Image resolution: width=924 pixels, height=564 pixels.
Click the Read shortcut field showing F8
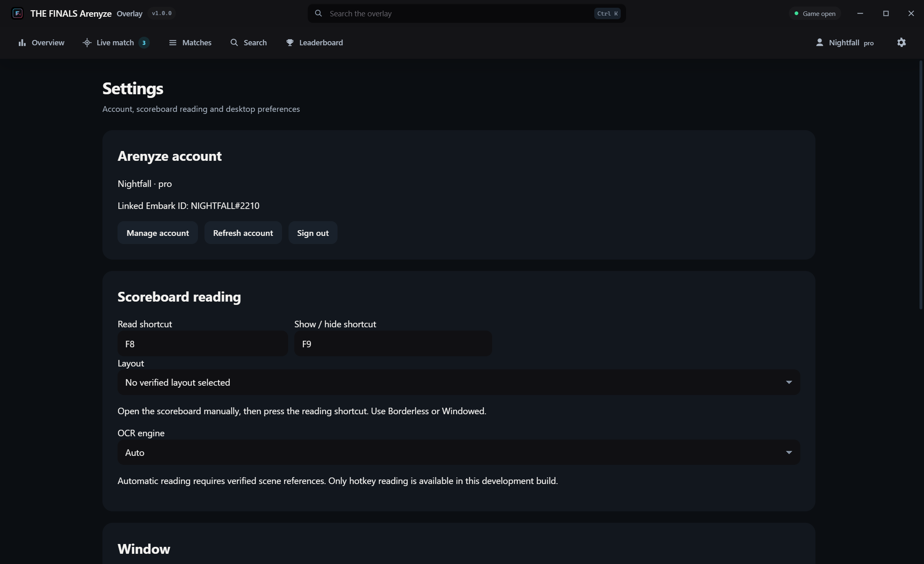[202, 344]
